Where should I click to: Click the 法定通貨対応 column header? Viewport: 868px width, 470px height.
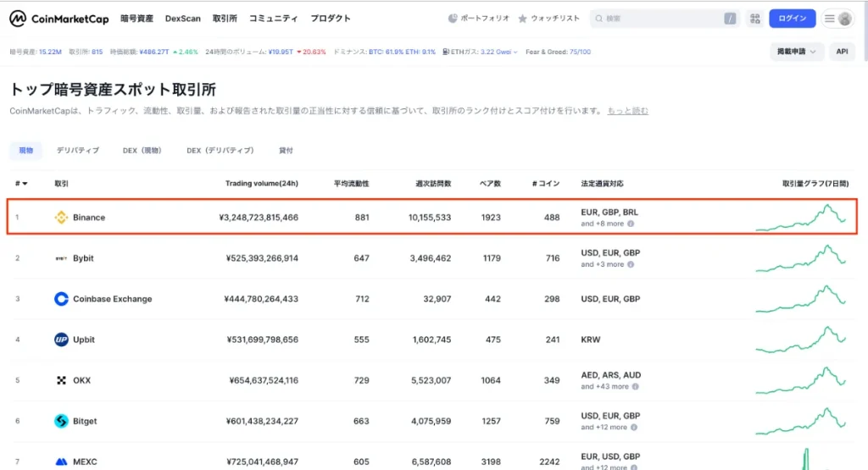603,184
